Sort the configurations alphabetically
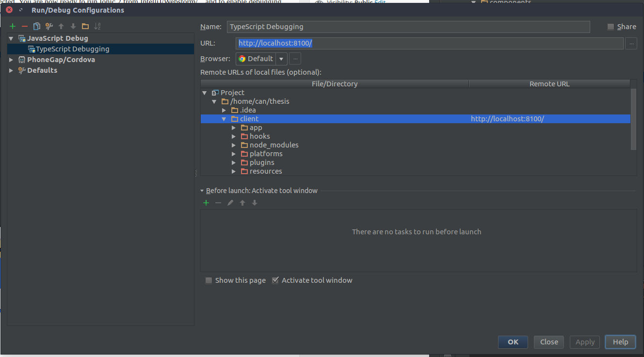The height and width of the screenshot is (357, 644). click(97, 26)
